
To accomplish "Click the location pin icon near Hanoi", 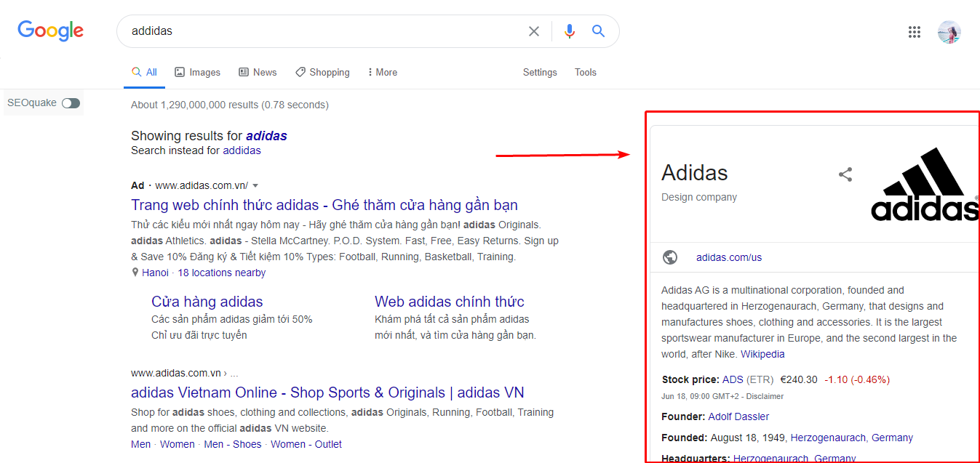I will click(134, 272).
